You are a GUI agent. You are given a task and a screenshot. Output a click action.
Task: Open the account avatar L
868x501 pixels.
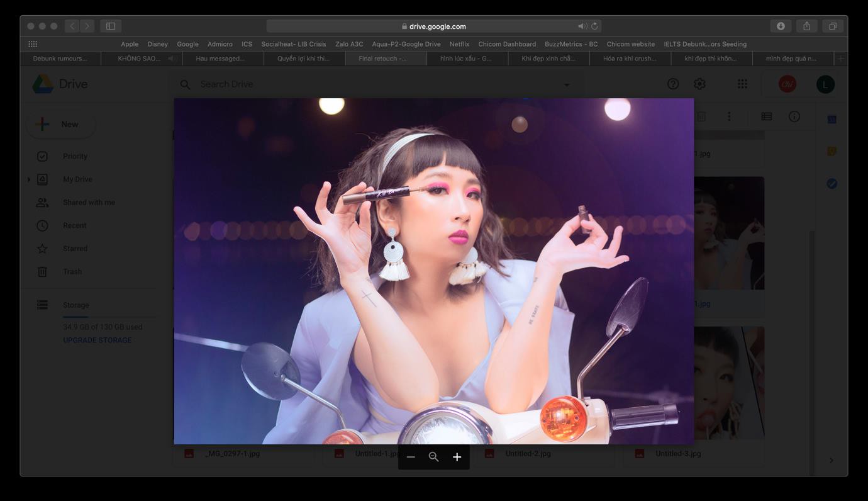tap(825, 84)
